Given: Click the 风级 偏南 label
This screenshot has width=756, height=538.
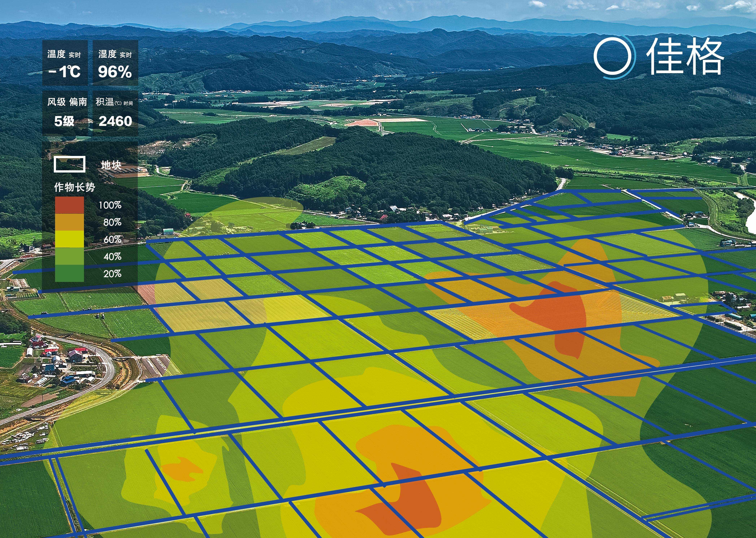Looking at the screenshot, I should click(67, 102).
